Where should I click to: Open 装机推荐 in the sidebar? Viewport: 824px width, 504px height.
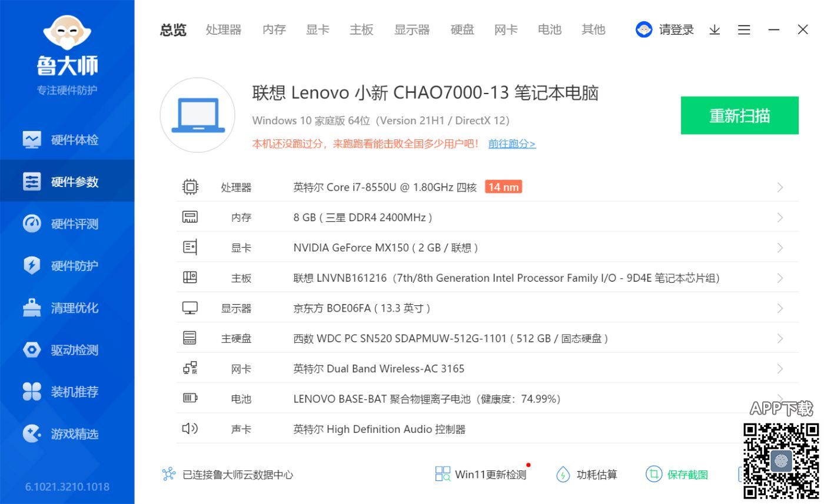pos(74,392)
